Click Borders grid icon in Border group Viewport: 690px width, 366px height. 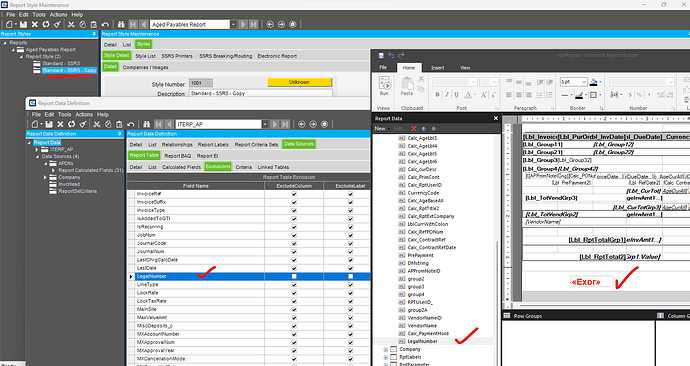coord(593,95)
